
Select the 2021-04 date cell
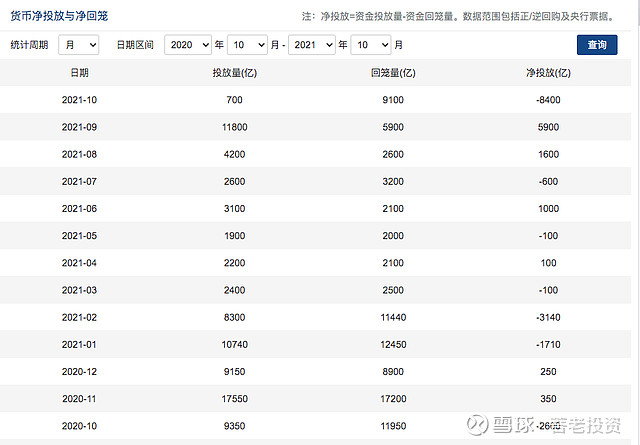79,263
